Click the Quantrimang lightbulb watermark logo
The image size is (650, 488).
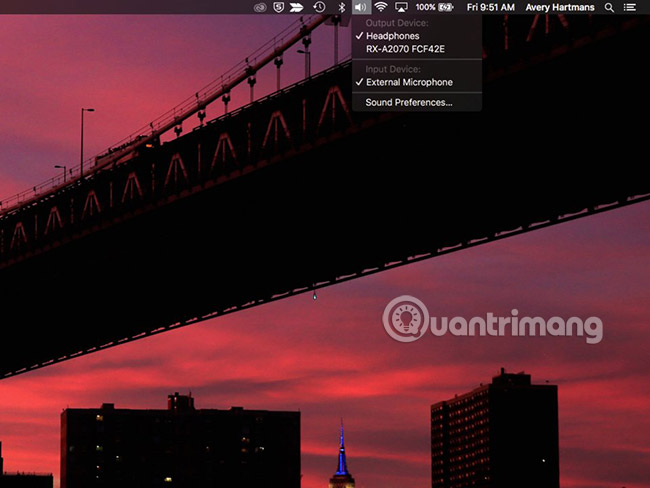tap(404, 318)
